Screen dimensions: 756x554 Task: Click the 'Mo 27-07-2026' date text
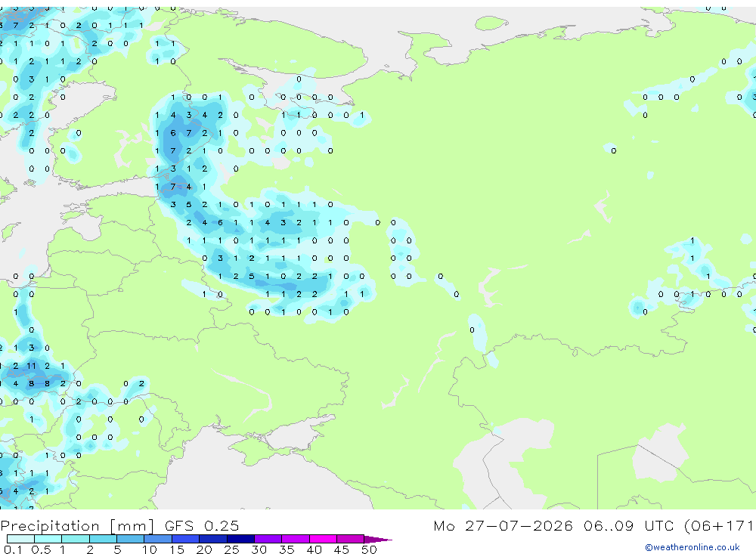click(x=503, y=525)
